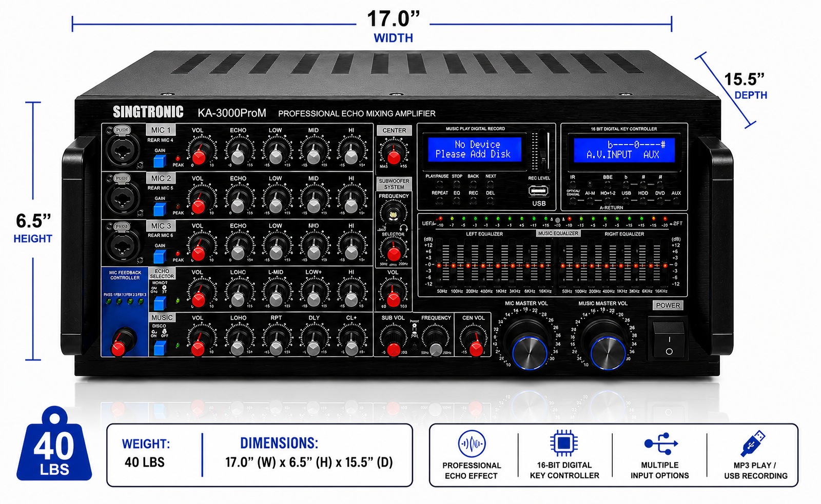
Task: Click the MIC 1 red VOL knob
Action: [x=199, y=154]
